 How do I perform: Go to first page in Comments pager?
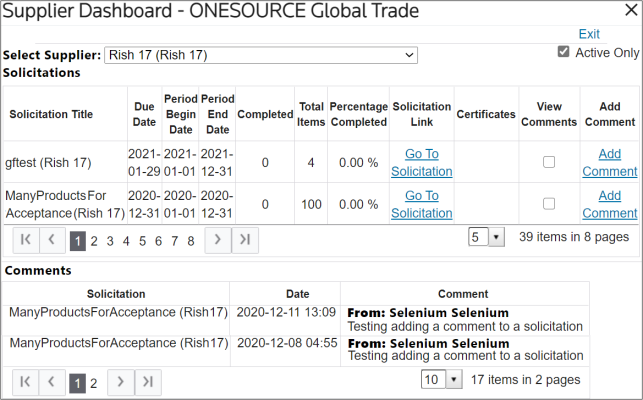tap(25, 382)
